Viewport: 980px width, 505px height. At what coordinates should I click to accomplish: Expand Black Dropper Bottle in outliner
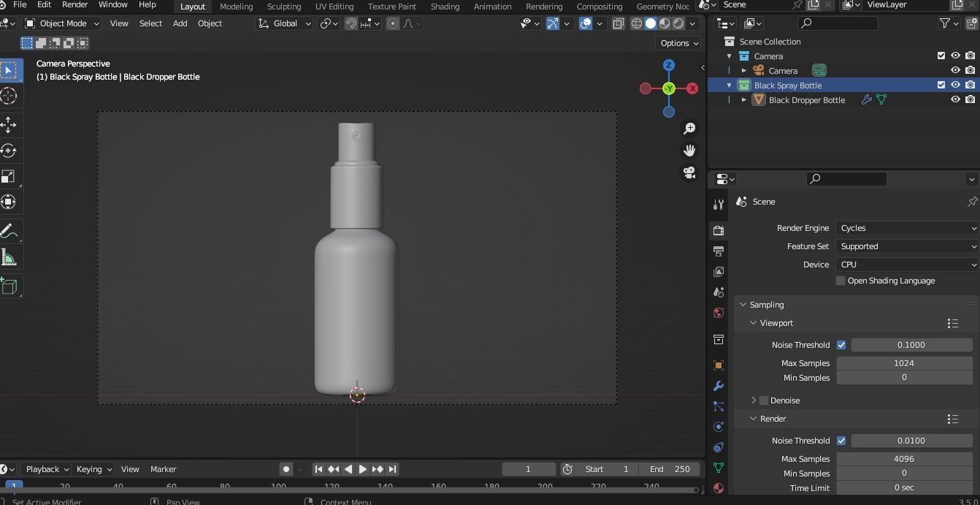tap(744, 100)
